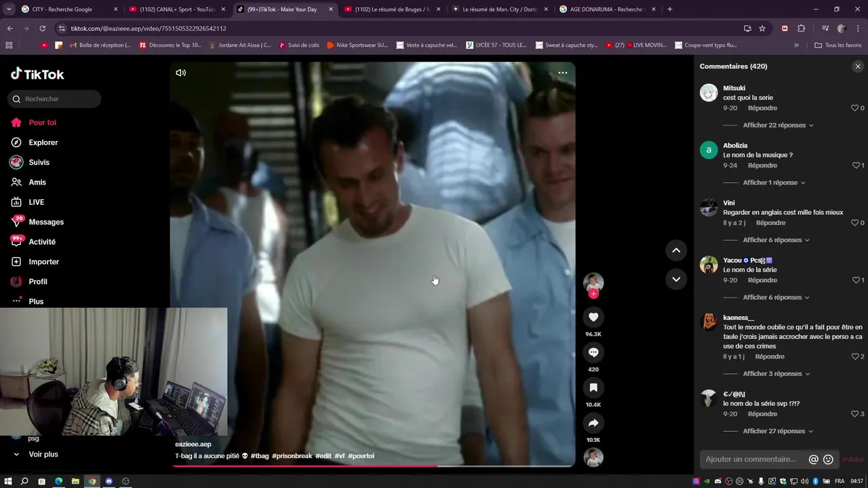Like Yacou's comment

(x=855, y=280)
